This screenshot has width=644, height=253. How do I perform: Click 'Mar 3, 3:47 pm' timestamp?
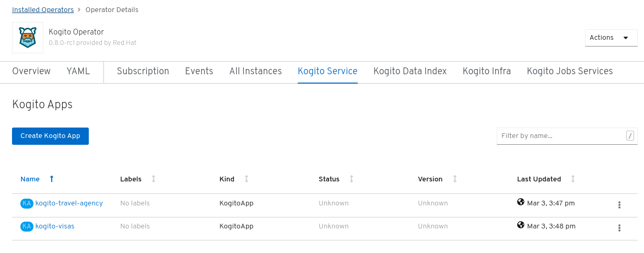(551, 203)
